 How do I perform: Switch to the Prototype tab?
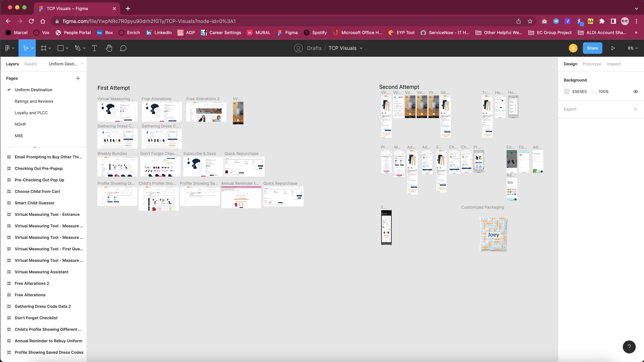coord(592,64)
